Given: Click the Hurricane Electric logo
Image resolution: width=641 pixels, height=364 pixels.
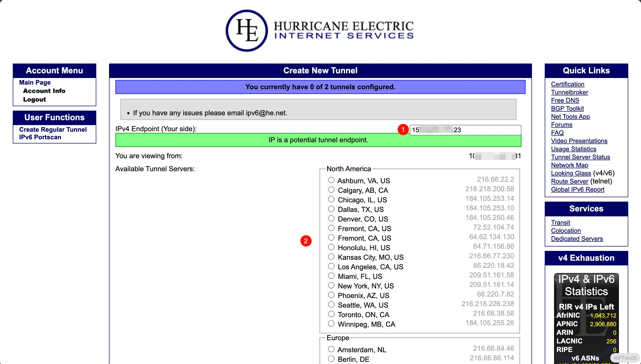Looking at the screenshot, I should 320,31.
